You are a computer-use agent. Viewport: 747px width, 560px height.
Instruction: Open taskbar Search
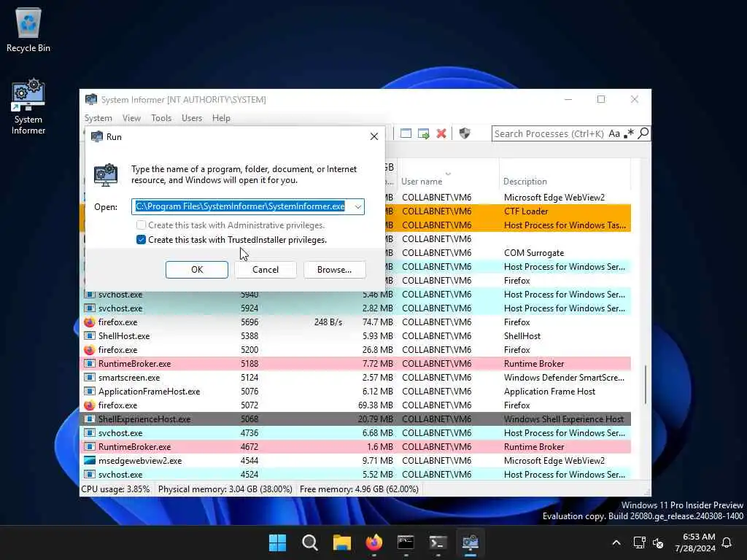(x=309, y=542)
